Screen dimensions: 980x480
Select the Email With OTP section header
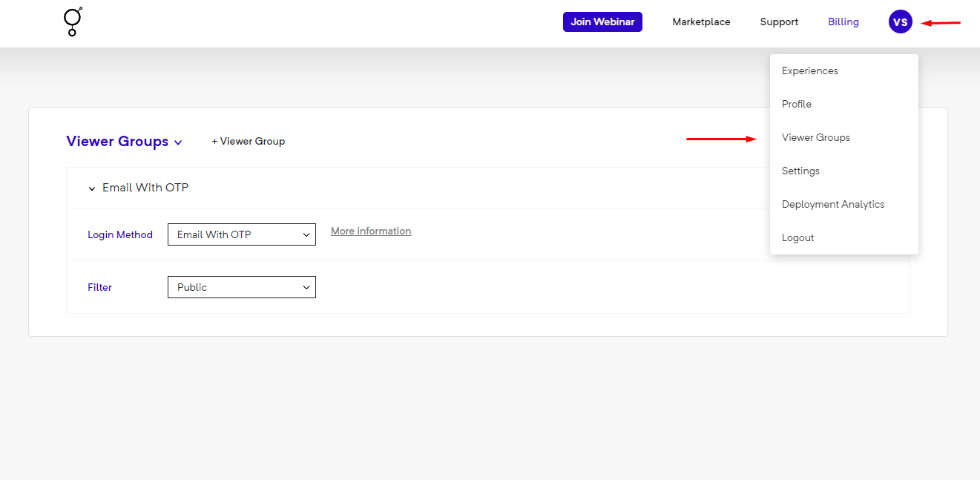tap(145, 188)
